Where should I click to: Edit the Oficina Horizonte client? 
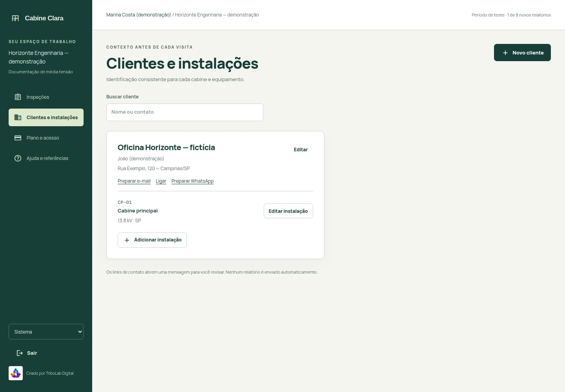tap(301, 149)
